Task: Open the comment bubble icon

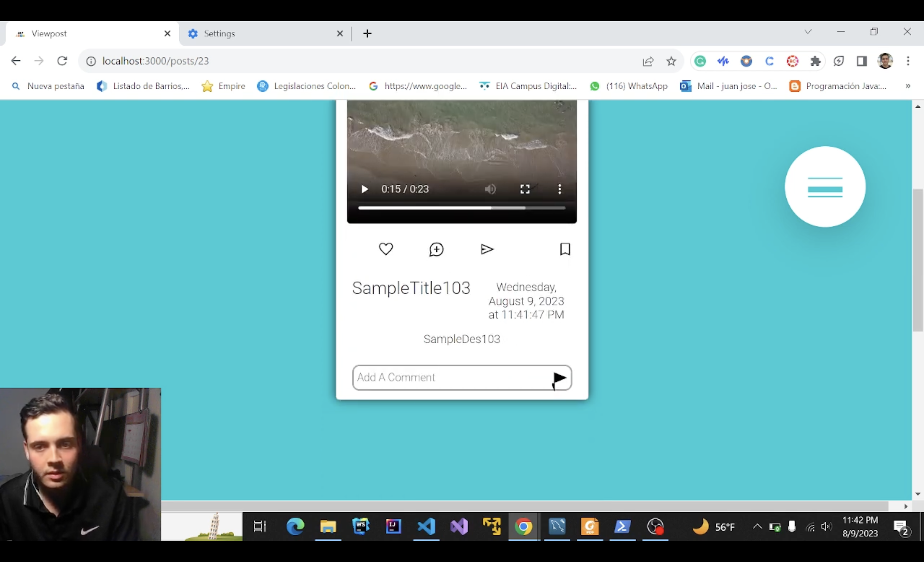Action: click(436, 249)
